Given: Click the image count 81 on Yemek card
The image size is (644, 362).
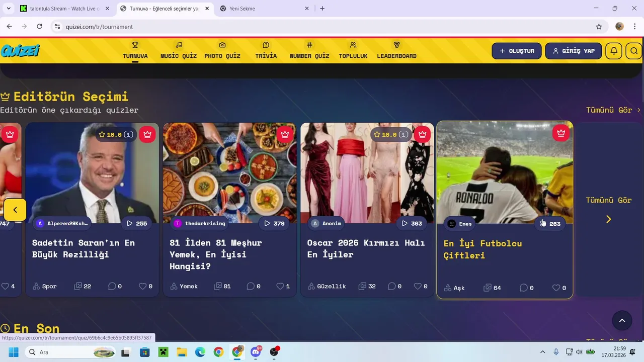Looking at the screenshot, I should pos(222,286).
